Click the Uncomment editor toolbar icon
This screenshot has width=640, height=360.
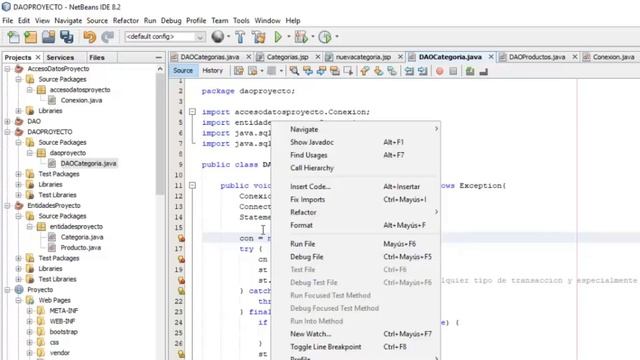(483, 71)
